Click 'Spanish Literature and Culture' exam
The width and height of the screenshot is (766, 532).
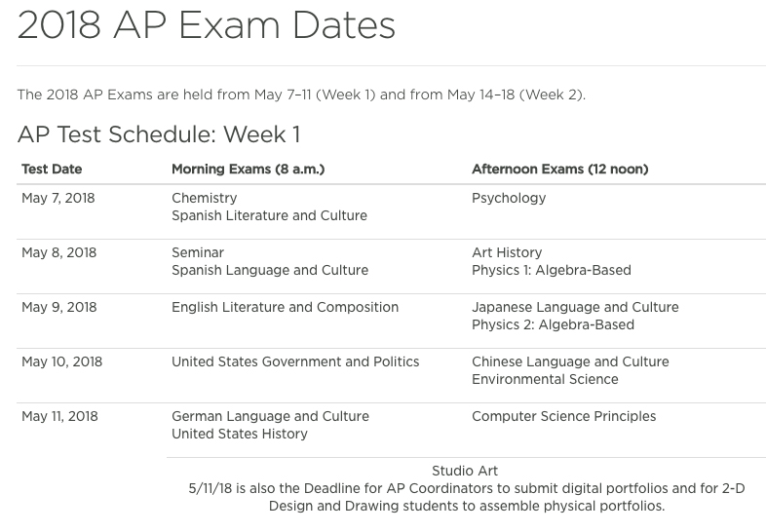pyautogui.click(x=269, y=215)
